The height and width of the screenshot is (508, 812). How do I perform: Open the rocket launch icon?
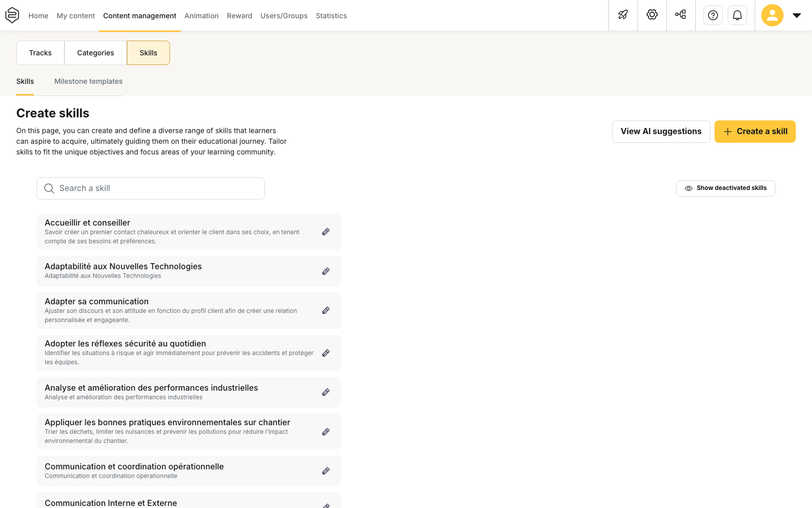pos(623,15)
